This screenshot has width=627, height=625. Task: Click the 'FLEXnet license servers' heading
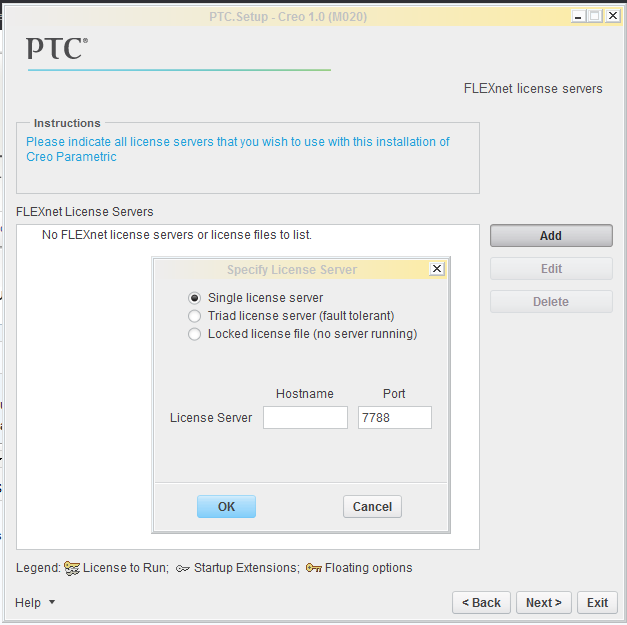click(x=533, y=89)
